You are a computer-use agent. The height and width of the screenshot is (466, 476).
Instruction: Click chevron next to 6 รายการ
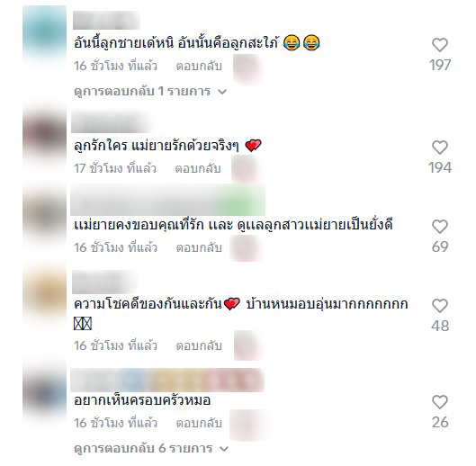click(x=224, y=449)
